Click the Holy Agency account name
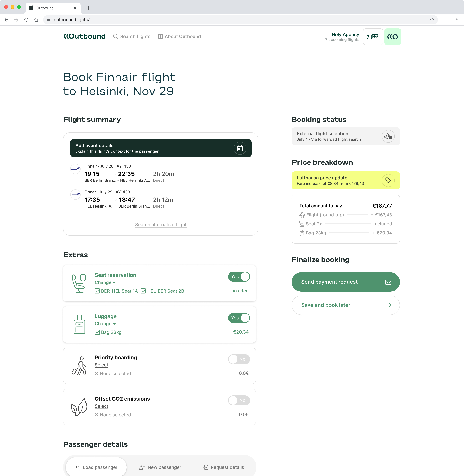 tap(345, 35)
